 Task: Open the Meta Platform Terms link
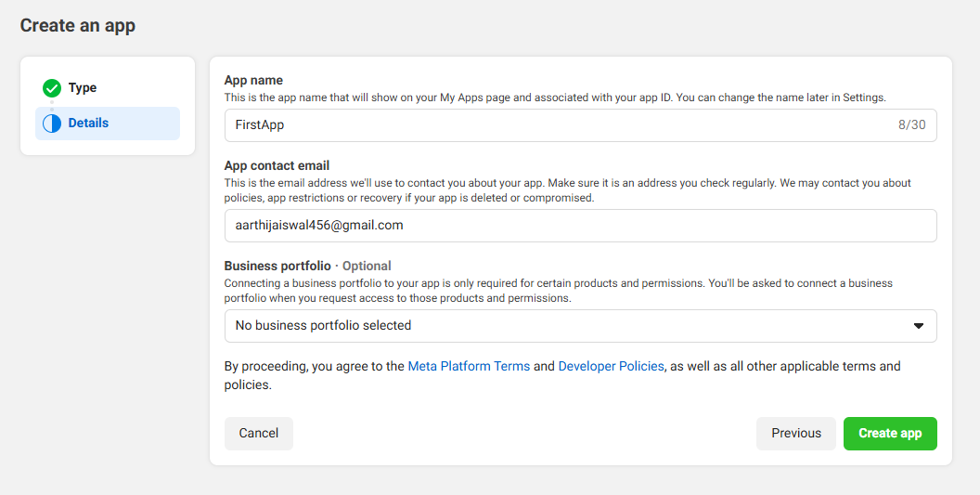469,367
